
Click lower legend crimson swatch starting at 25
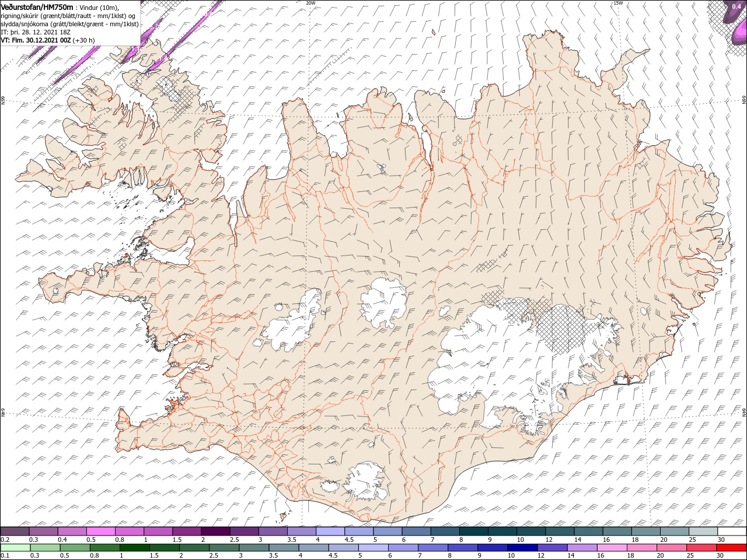tap(701, 548)
